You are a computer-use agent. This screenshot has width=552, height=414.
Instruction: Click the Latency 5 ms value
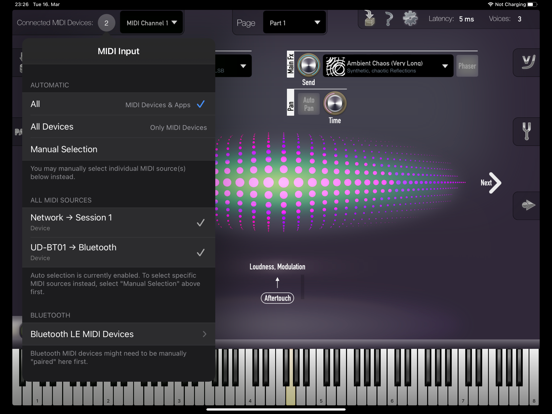click(x=466, y=19)
